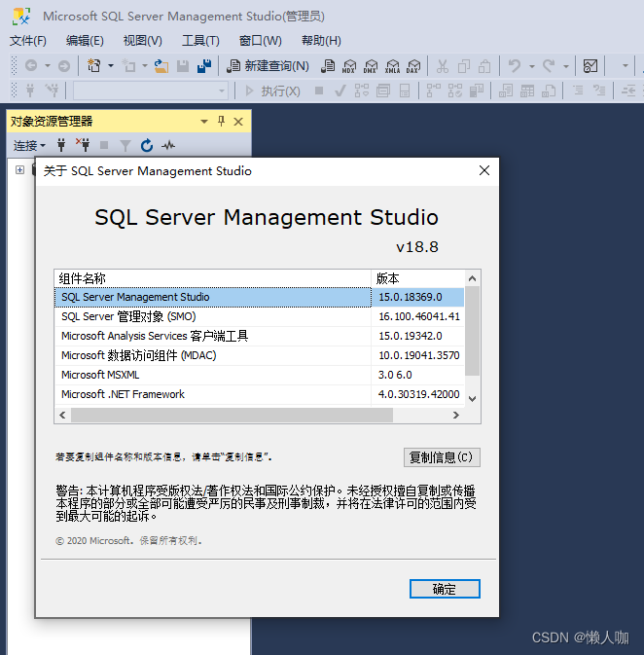
Task: Click the Filter funnel icon in Object Explorer
Action: pyautogui.click(x=125, y=146)
